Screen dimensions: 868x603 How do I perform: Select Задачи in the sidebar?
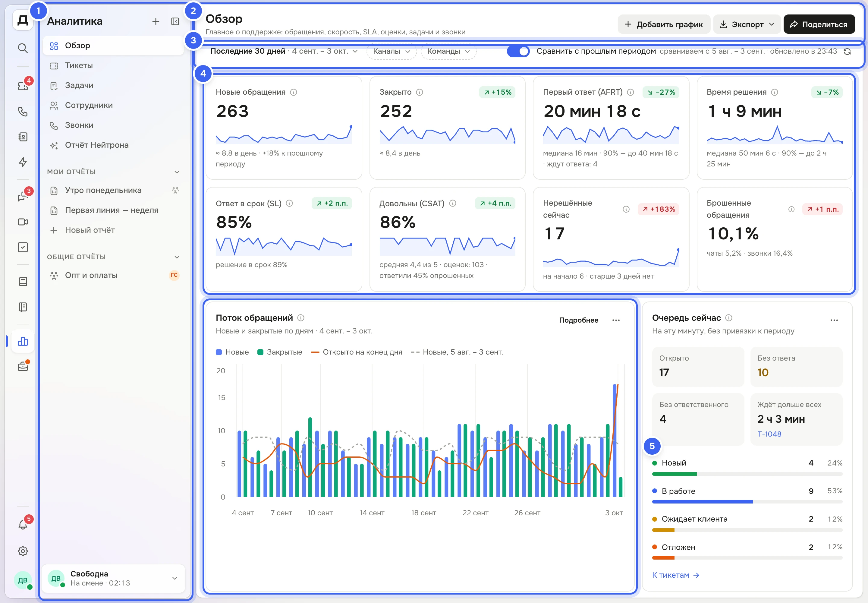[x=113, y=85]
